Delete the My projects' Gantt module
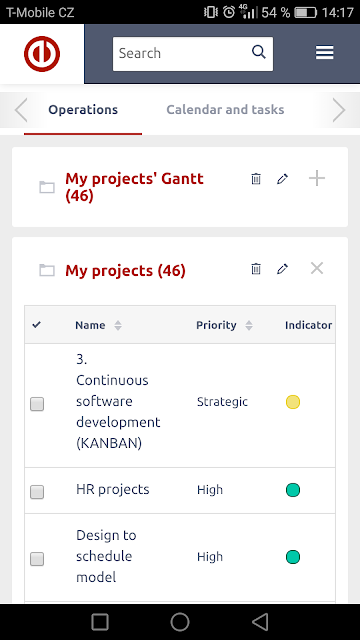The width and height of the screenshot is (360, 640). pos(256,179)
